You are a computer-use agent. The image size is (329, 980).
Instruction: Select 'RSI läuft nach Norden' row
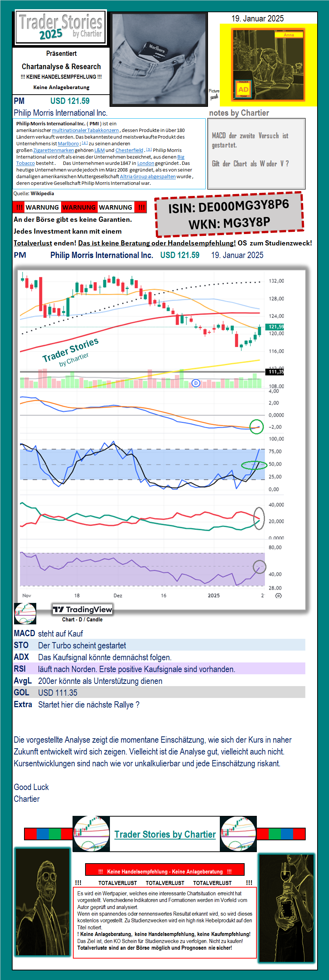pos(159,669)
